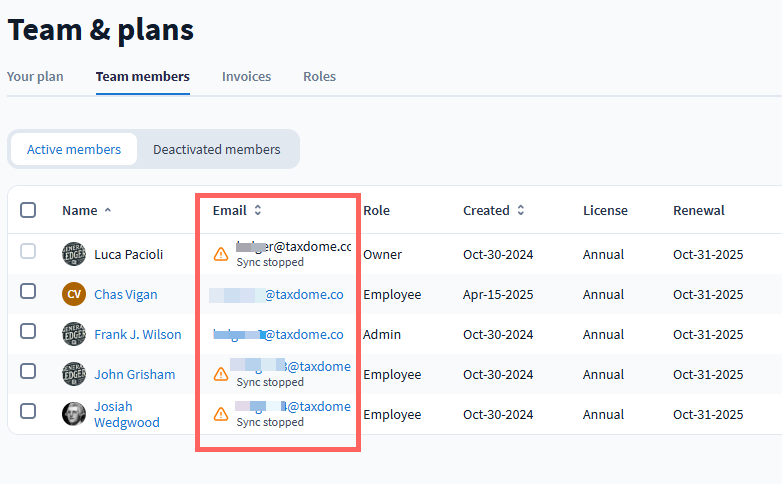This screenshot has height=484, width=782.
Task: Go to the Your plan tab
Action: (35, 77)
